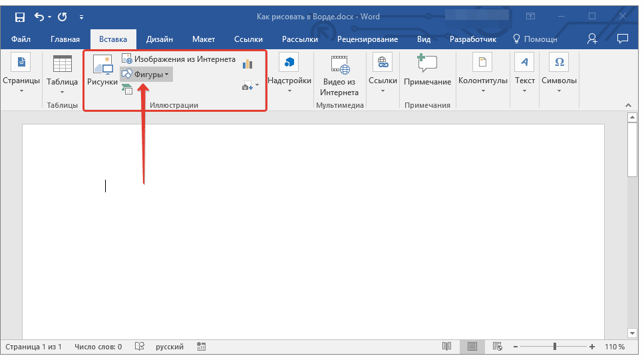This screenshot has width=644, height=360.
Task: Switch to the Главная tab
Action: coord(65,39)
